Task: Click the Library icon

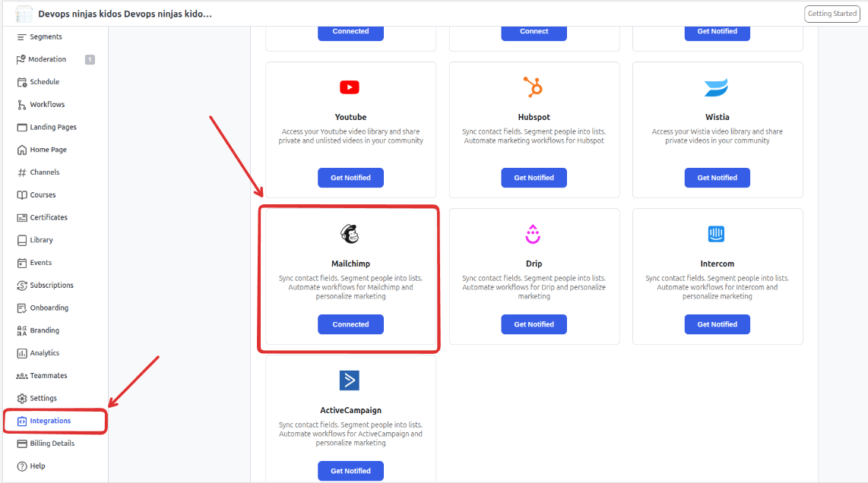Action: [x=21, y=240]
